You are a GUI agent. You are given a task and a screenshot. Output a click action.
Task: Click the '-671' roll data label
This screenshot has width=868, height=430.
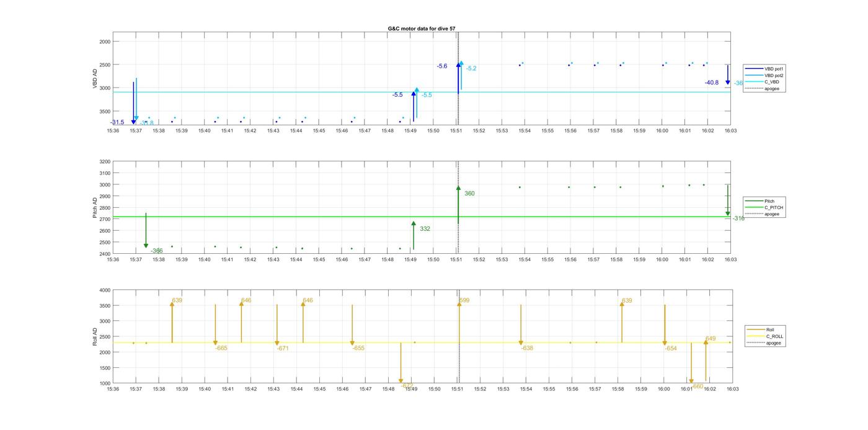tap(283, 349)
